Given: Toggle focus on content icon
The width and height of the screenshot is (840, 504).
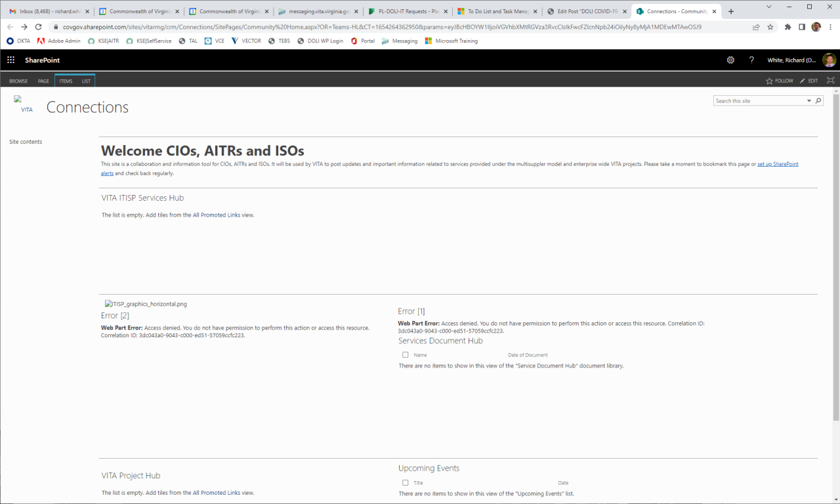Looking at the screenshot, I should pyautogui.click(x=830, y=81).
